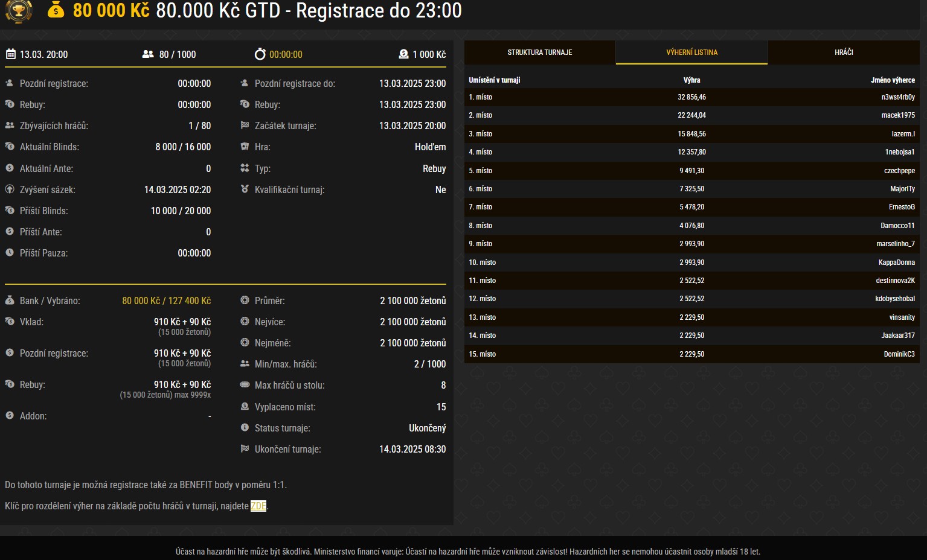Click player name destinnova2K

(896, 281)
